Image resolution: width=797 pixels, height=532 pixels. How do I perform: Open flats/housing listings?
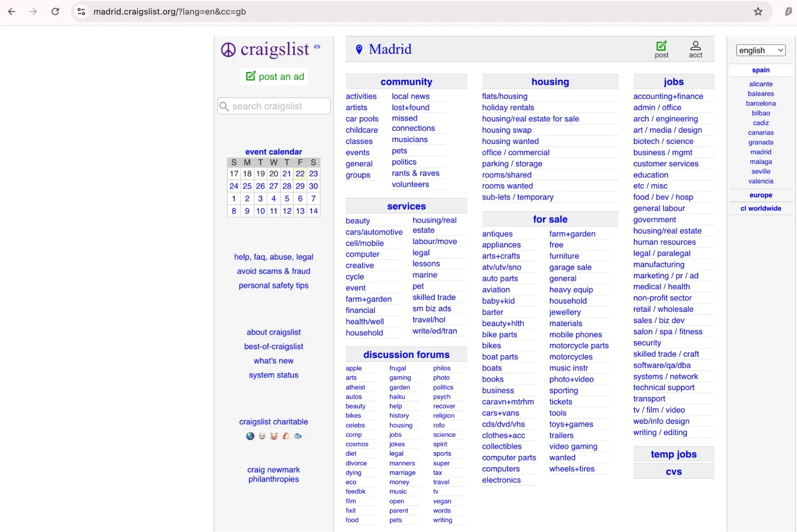coord(504,96)
